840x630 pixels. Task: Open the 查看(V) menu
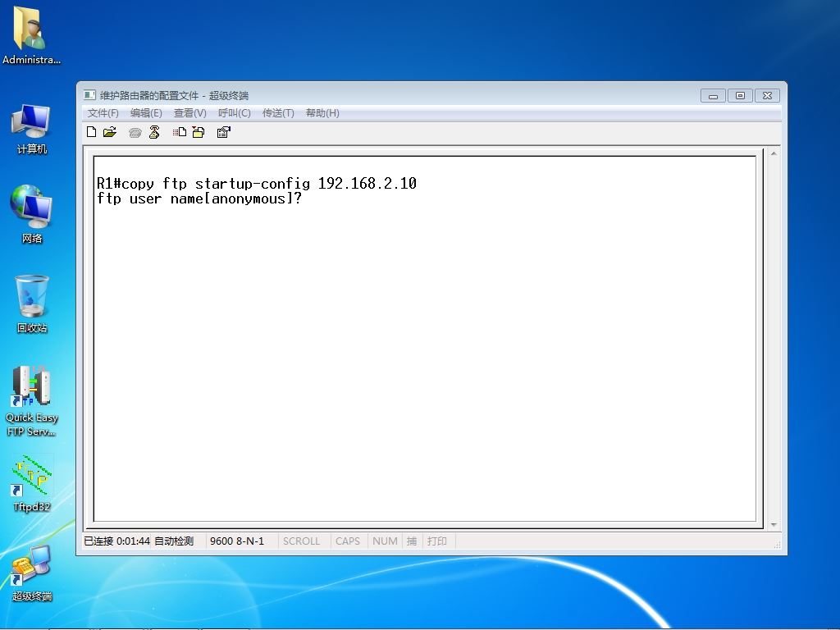[189, 113]
